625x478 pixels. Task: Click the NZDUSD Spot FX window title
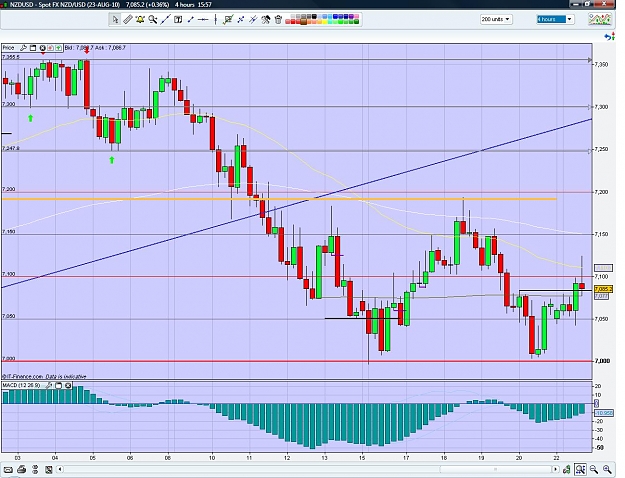coord(65,5)
